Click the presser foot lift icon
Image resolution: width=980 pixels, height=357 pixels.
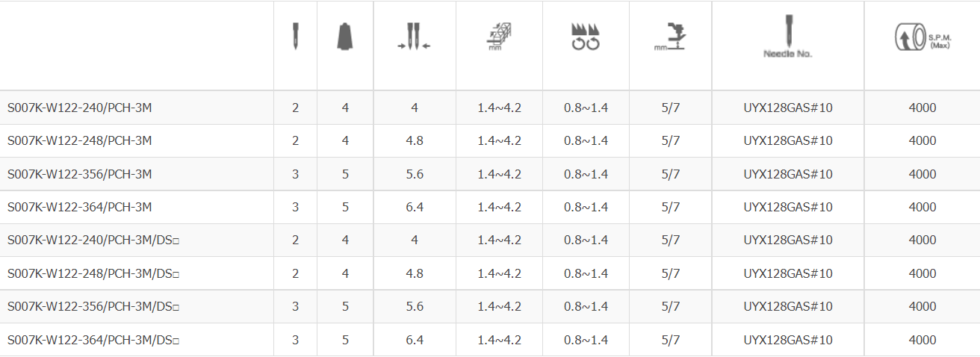pos(670,37)
